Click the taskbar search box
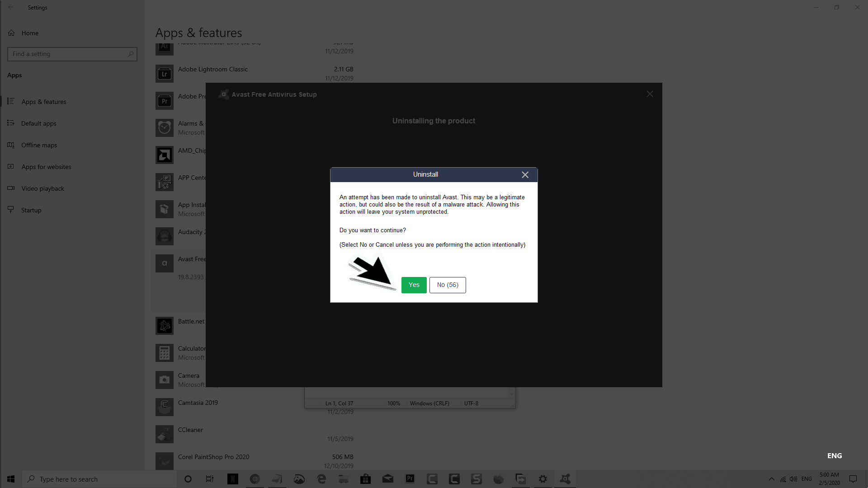 [99, 479]
